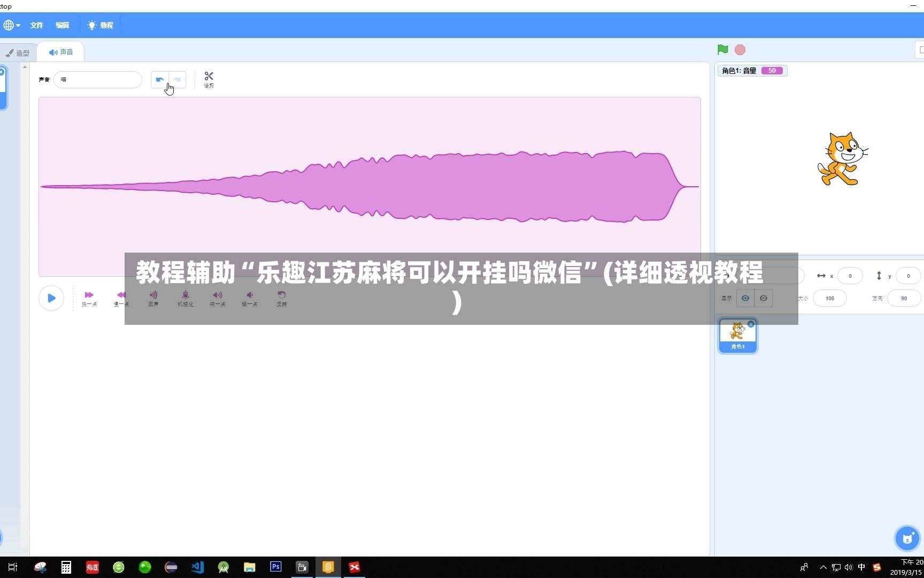Apply the 反转 reverse effect
924x578 pixels.
(x=282, y=299)
